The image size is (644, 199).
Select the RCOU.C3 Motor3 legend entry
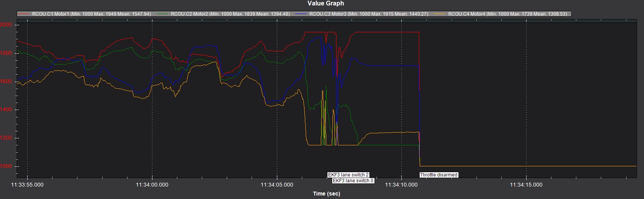coord(368,14)
